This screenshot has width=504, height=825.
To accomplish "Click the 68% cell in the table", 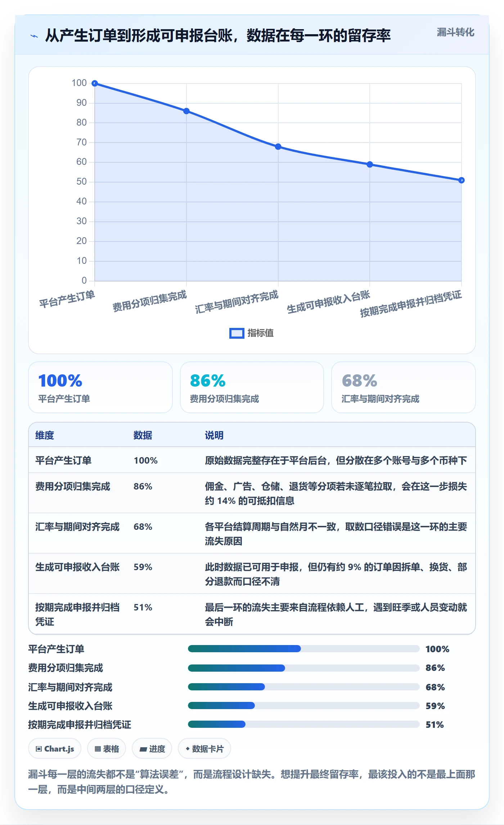I will [x=143, y=527].
